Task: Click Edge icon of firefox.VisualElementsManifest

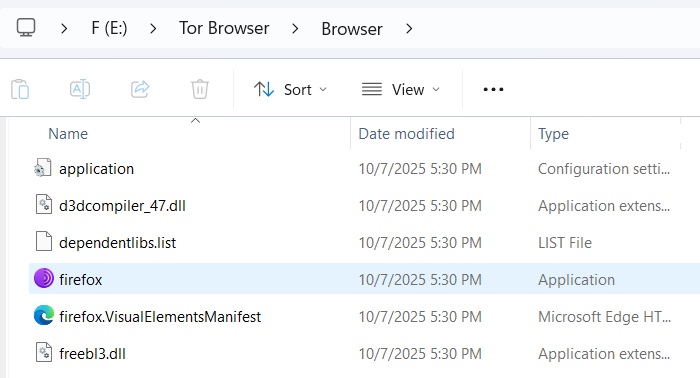Action: (x=44, y=316)
